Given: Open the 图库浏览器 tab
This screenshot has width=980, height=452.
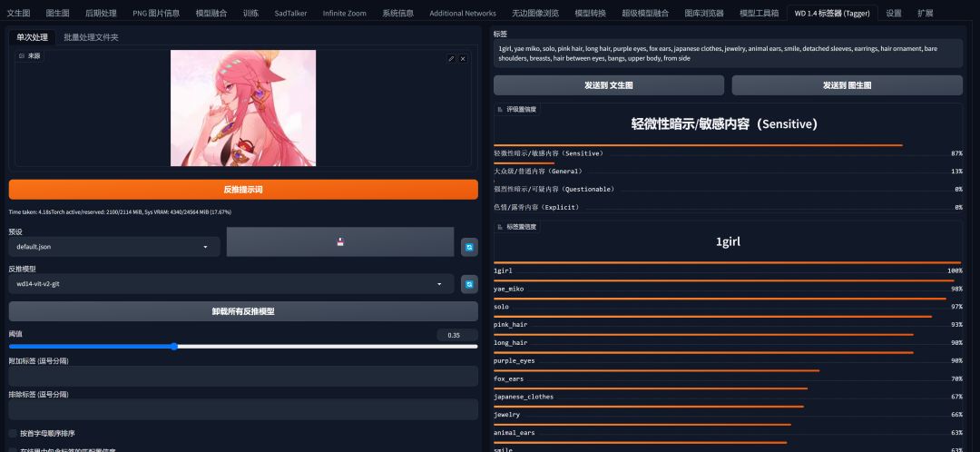Looking at the screenshot, I should pos(704,13).
